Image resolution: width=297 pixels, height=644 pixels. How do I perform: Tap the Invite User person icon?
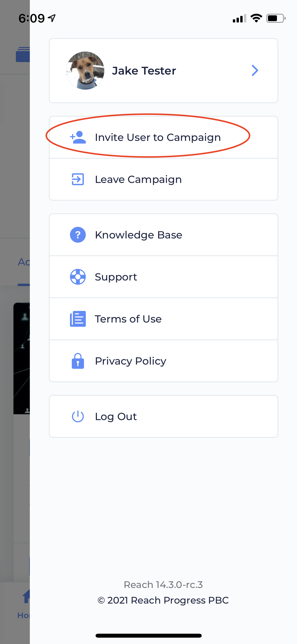pyautogui.click(x=78, y=137)
